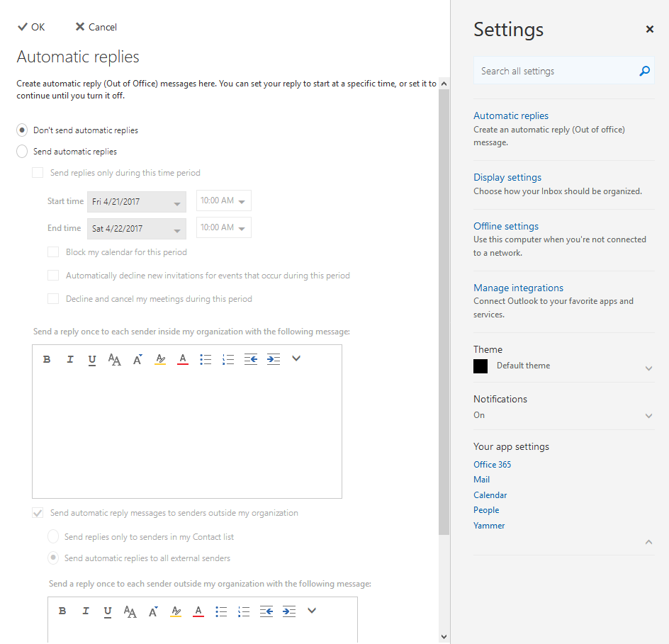Open the Calendar app settings link
This screenshot has height=644, width=669.
490,495
